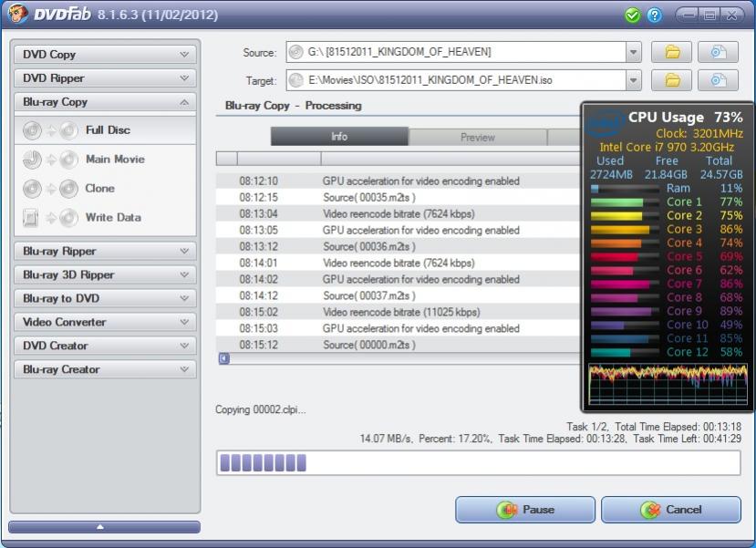Viewport: 756px width, 548px height.
Task: Expand the Blu-ray 3D Ripper section
Action: pos(105,274)
